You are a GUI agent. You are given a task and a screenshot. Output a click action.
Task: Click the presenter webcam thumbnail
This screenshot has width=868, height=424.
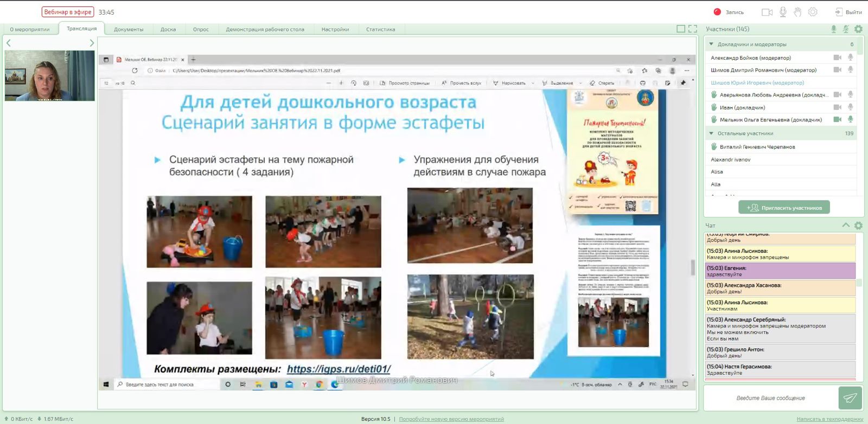click(50, 75)
